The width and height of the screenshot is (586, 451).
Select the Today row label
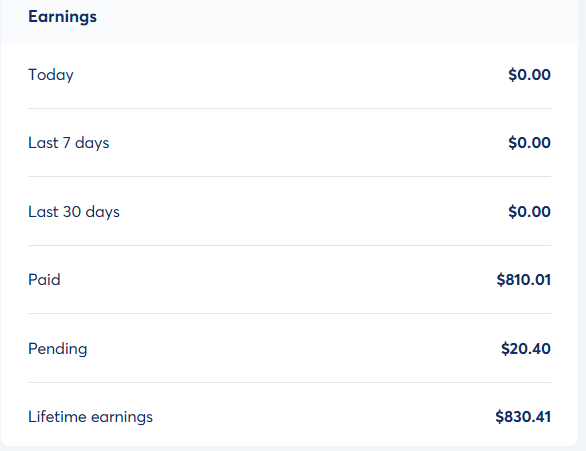pos(51,75)
